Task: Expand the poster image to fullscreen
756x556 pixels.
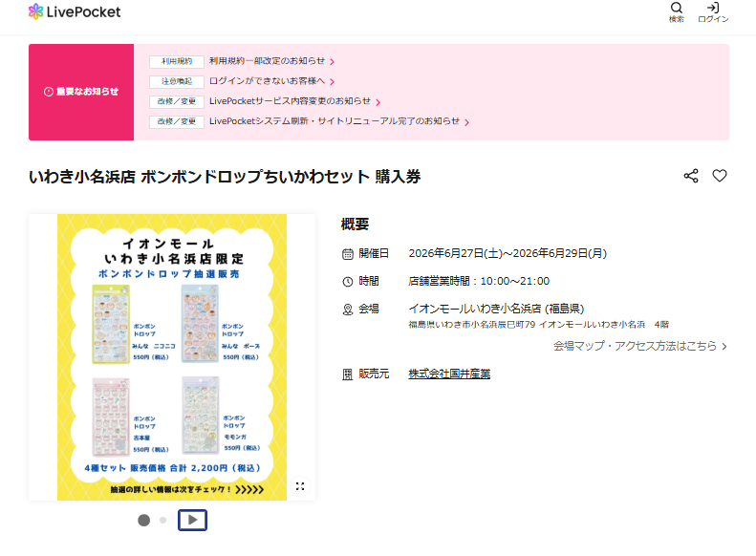Action: (x=300, y=486)
